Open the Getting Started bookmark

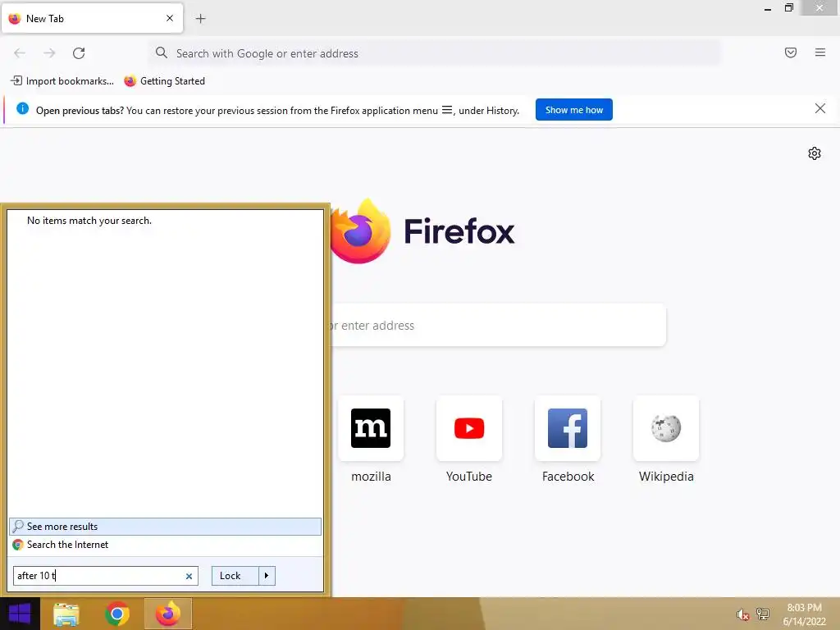164,81
